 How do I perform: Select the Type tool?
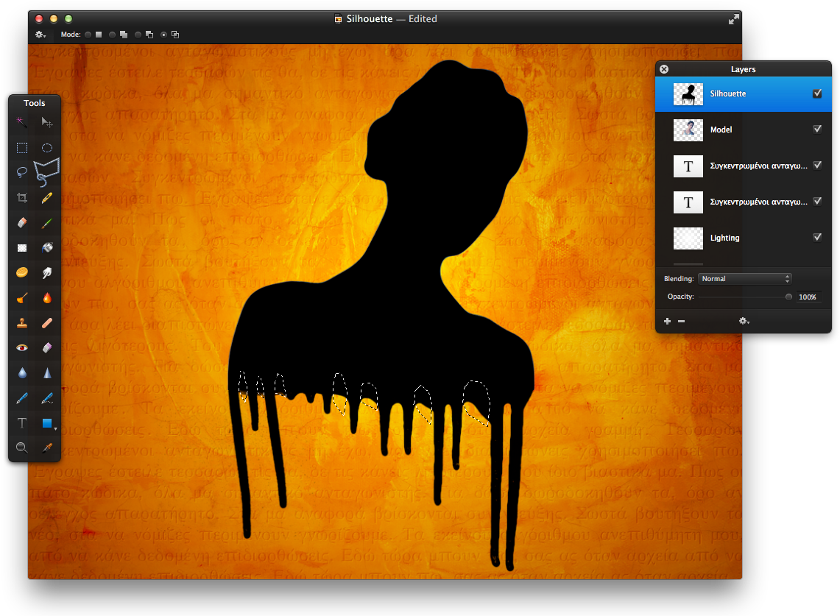click(21, 422)
